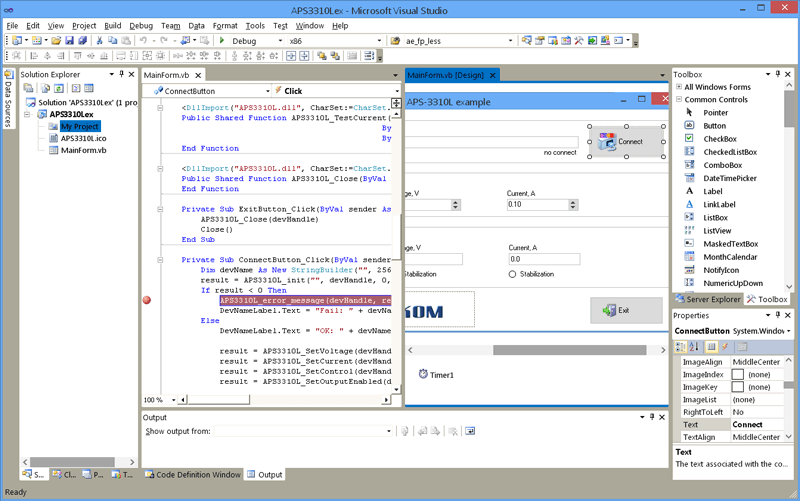800x501 pixels.
Task: Open the Click method name dropdown
Action: coord(397,91)
